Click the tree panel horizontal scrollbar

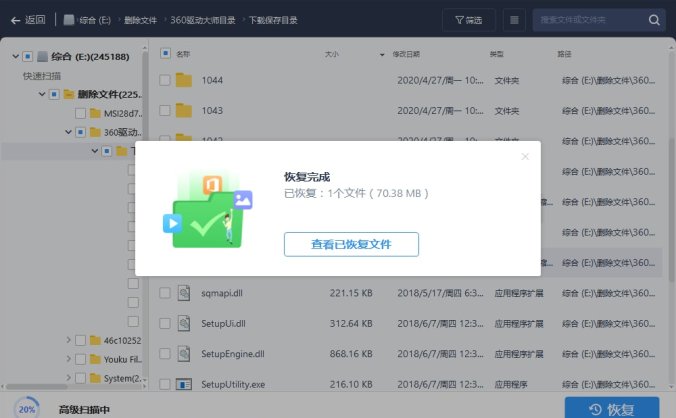pyautogui.click(x=37, y=387)
